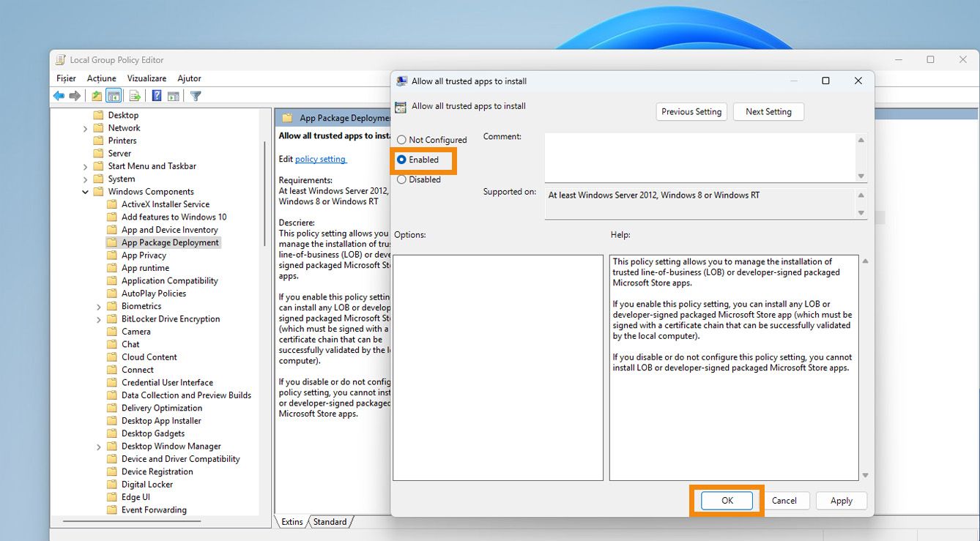Click the Previous Setting button
This screenshot has height=541, width=980.
691,112
